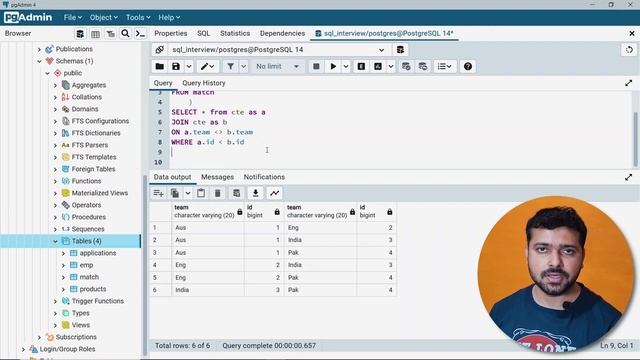Click the new query tool database icon
The image size is (640, 360).
[400, 49]
